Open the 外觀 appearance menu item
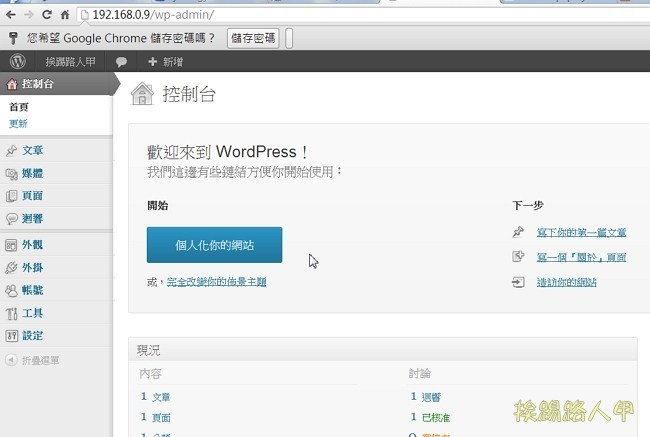This screenshot has width=650, height=437. pyautogui.click(x=33, y=245)
